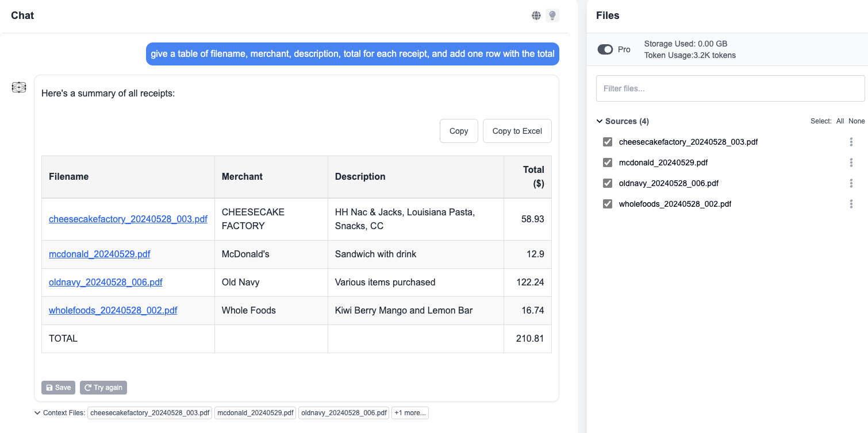Uncheck oldnavy_20240528_006.pdf source checkbox
The width and height of the screenshot is (868, 433).
pos(608,183)
